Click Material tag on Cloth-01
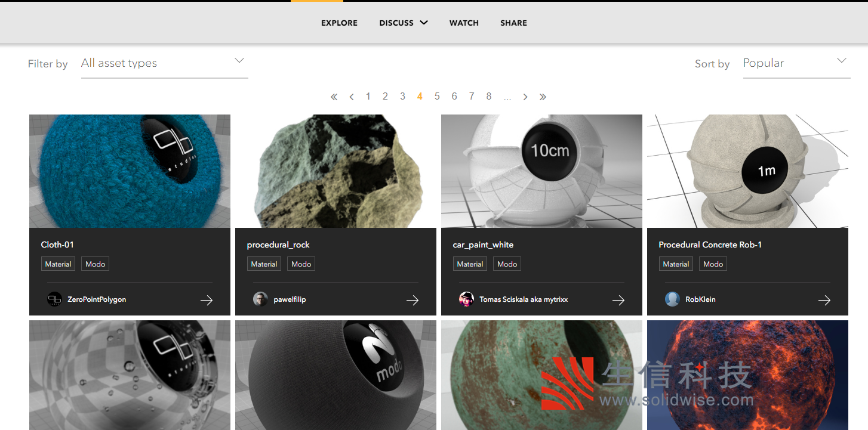 (x=58, y=264)
